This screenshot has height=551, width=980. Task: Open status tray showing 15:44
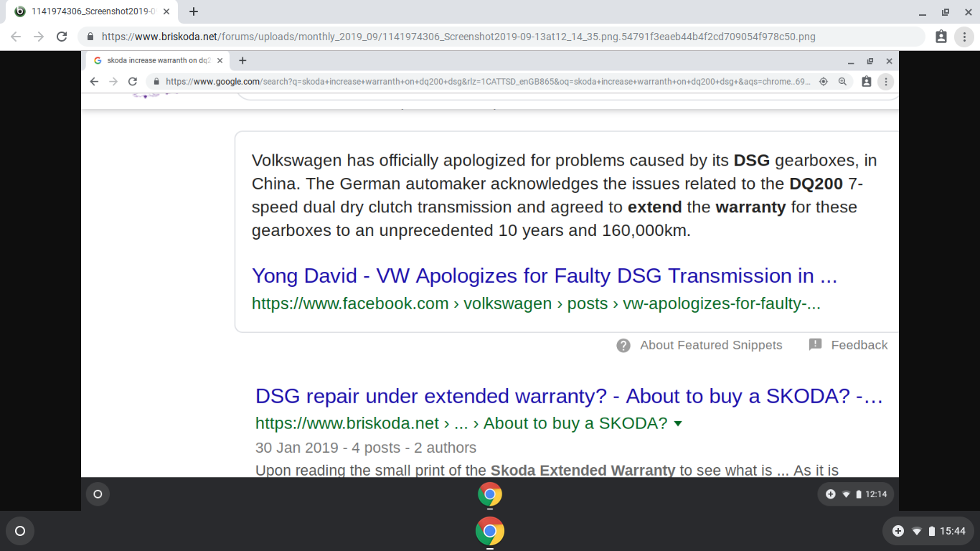coord(929,531)
